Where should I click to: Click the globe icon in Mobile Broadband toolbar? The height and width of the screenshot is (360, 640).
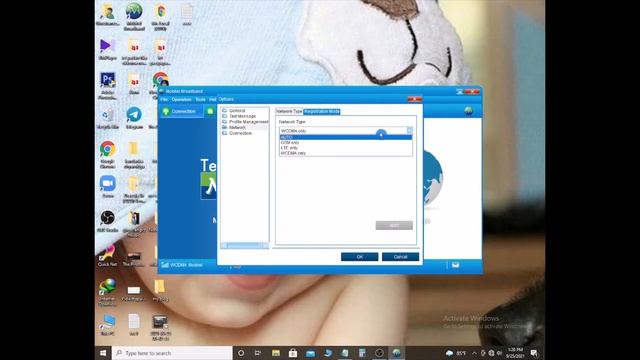tap(469, 111)
